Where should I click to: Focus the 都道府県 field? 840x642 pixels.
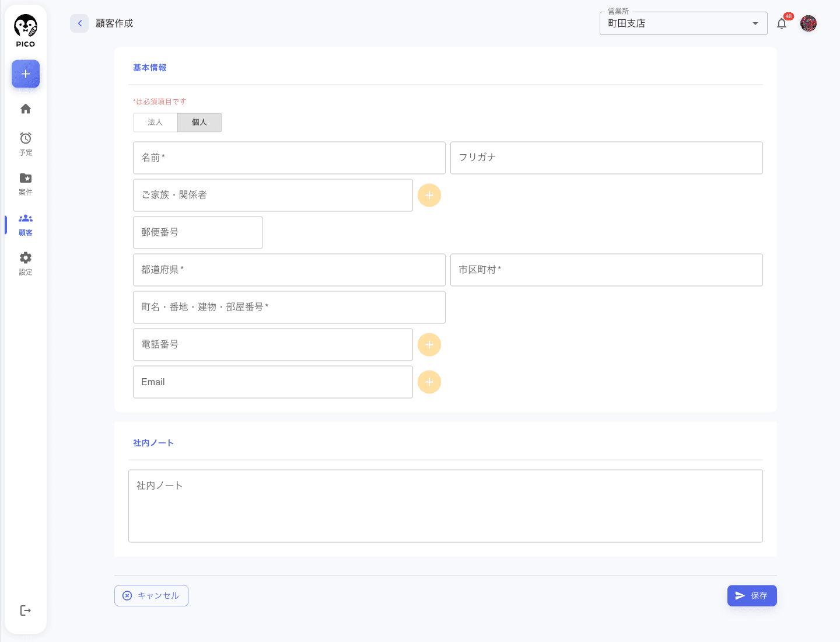[289, 270]
